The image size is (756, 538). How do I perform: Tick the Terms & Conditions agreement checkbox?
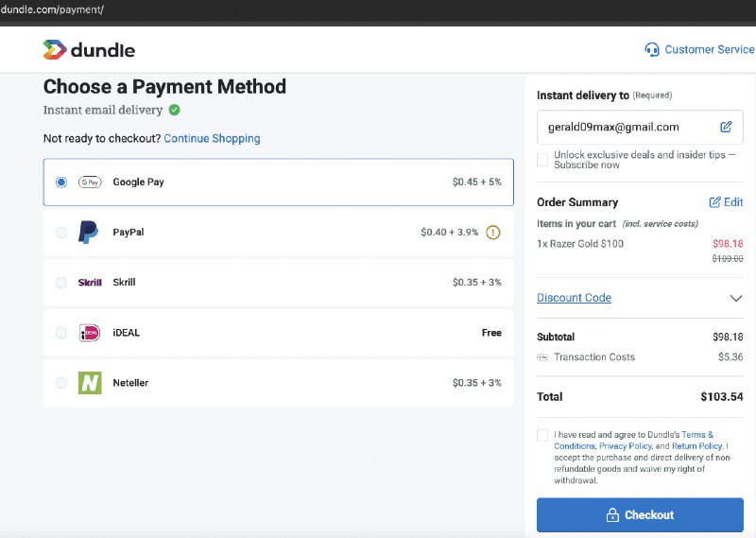click(542, 435)
